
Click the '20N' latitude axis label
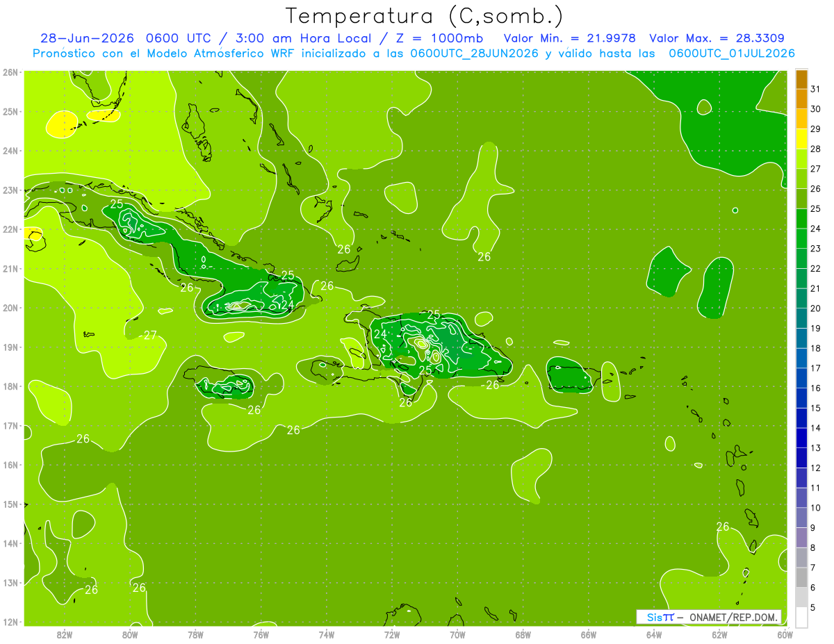tap(10, 308)
